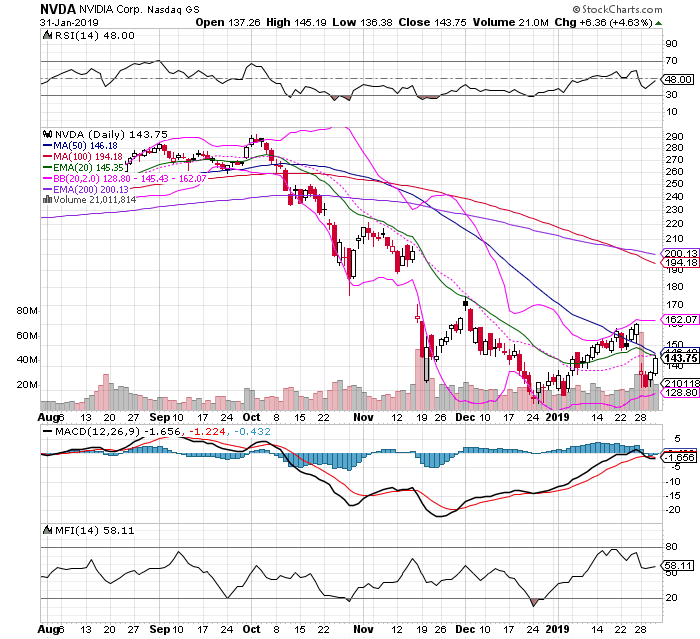Click the purple line swatch for EMA(200)
Screen dimensions: 700x639
coord(47,189)
